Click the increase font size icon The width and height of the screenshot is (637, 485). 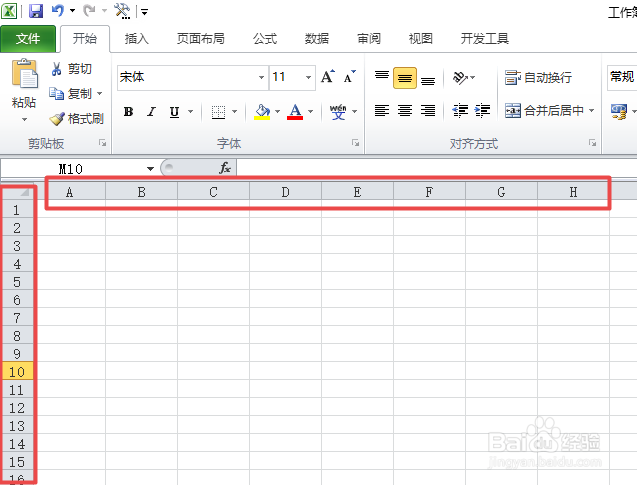(x=328, y=76)
